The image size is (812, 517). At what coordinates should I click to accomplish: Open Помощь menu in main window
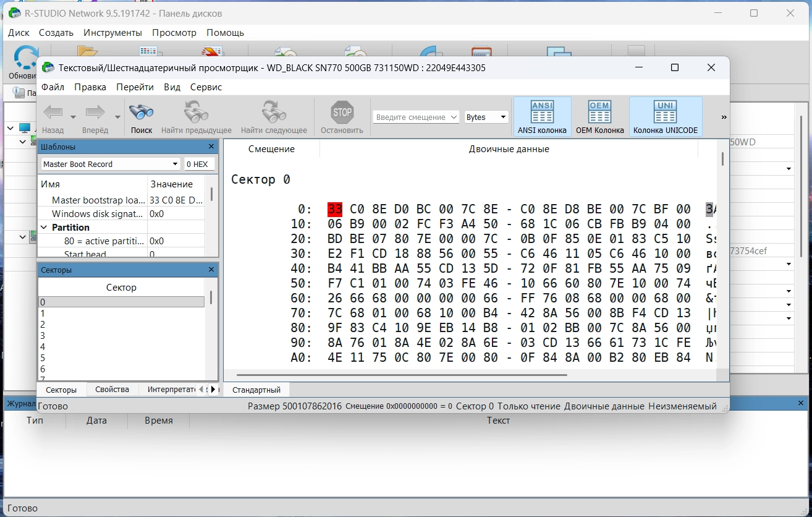point(225,33)
